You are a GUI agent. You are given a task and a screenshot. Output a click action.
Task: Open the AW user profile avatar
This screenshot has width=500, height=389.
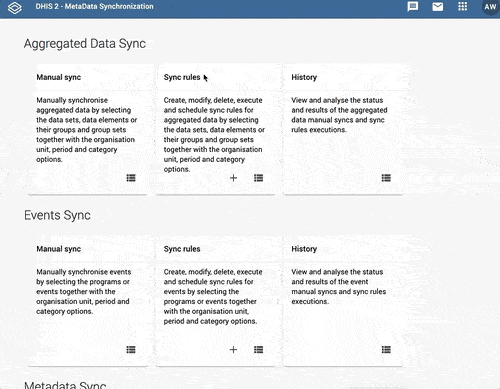pos(490,7)
